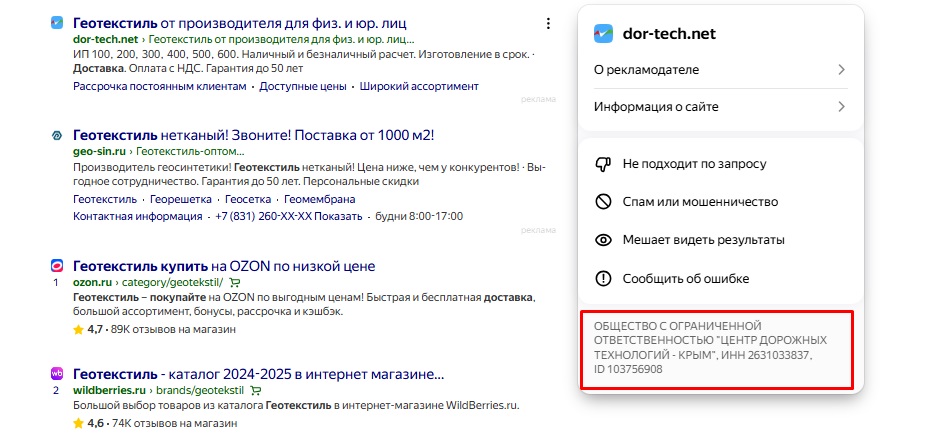Click the wildberries.ru green URL
Image resolution: width=925 pixels, height=435 pixels.
click(x=109, y=390)
